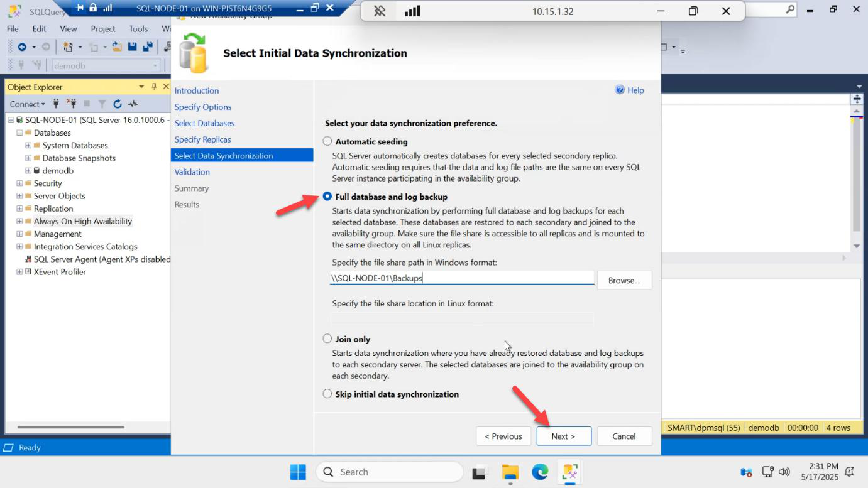Click the Help icon in wizard
Screen dimensions: 868x488
click(620, 90)
